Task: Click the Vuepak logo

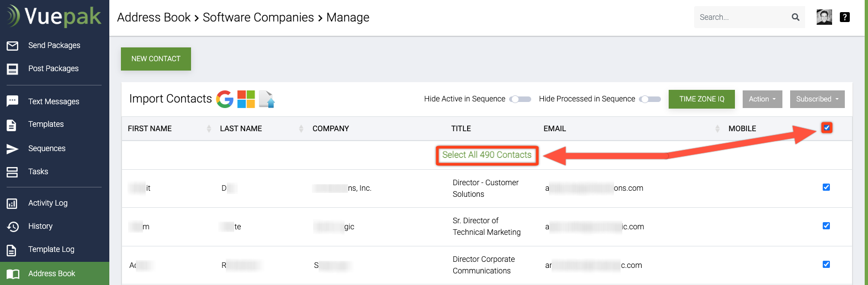Action: tap(54, 16)
